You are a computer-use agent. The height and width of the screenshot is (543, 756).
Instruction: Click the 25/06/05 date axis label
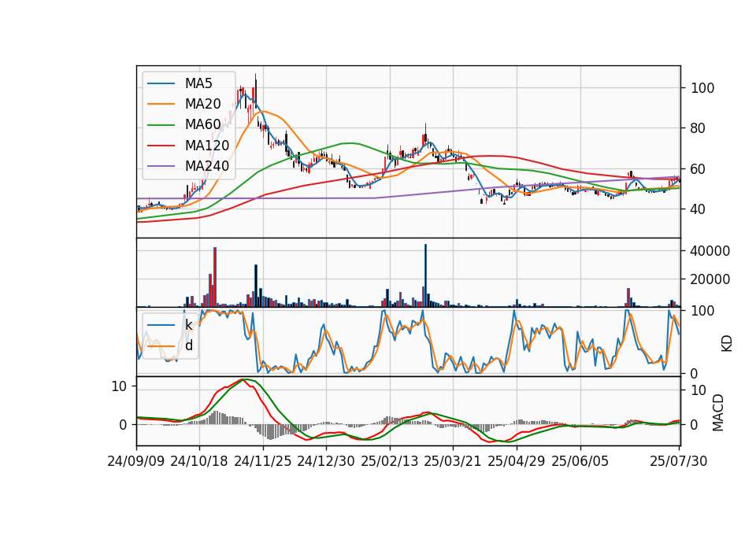580,461
